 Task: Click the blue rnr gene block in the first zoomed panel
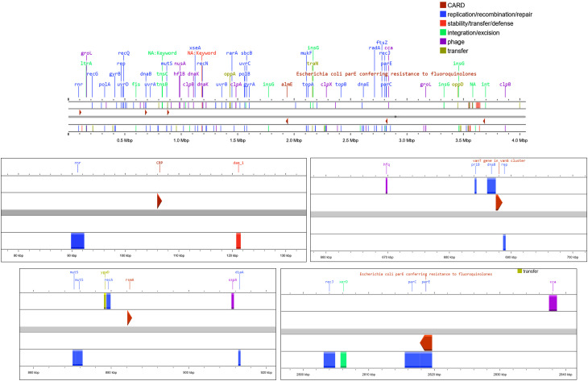(x=77, y=241)
